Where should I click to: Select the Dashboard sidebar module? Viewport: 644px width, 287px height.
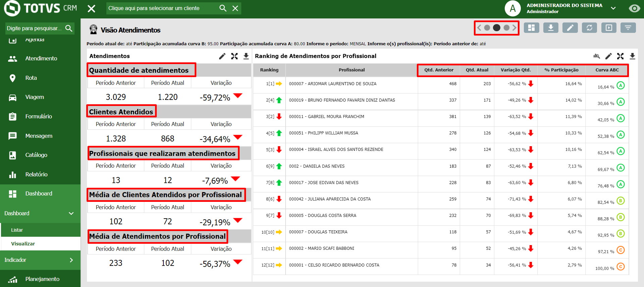coord(40,193)
